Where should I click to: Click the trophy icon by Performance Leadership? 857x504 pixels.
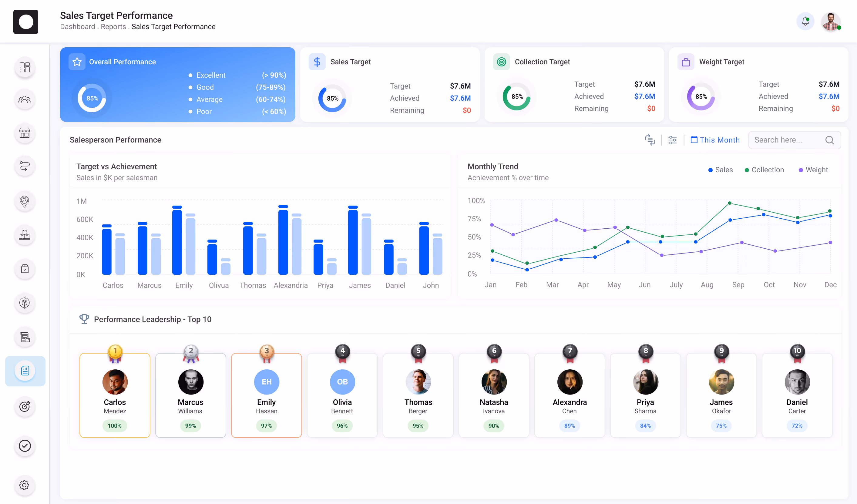pos(84,319)
